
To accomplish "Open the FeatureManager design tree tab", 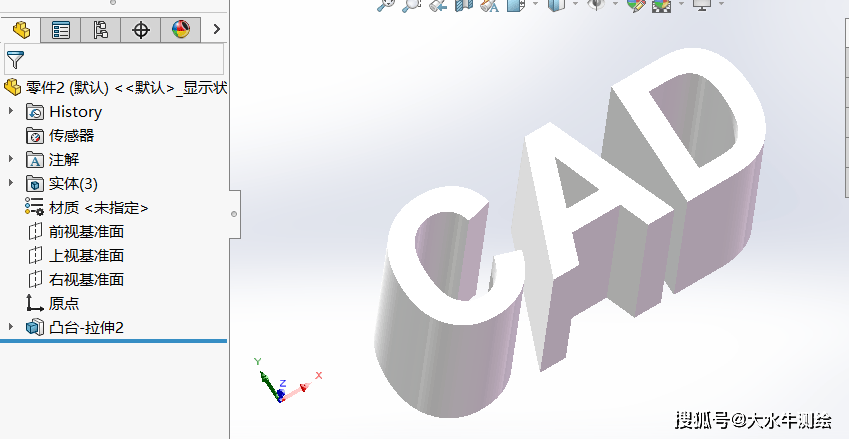I will (21, 30).
